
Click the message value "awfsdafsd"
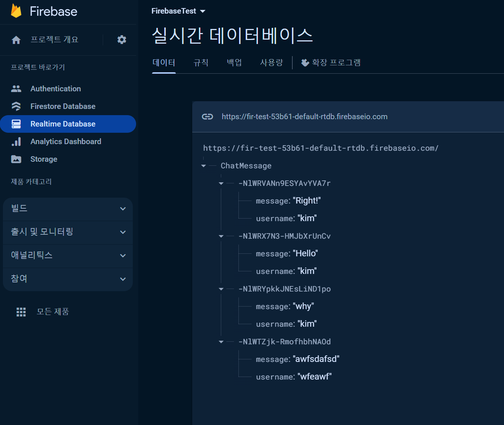[316, 359]
